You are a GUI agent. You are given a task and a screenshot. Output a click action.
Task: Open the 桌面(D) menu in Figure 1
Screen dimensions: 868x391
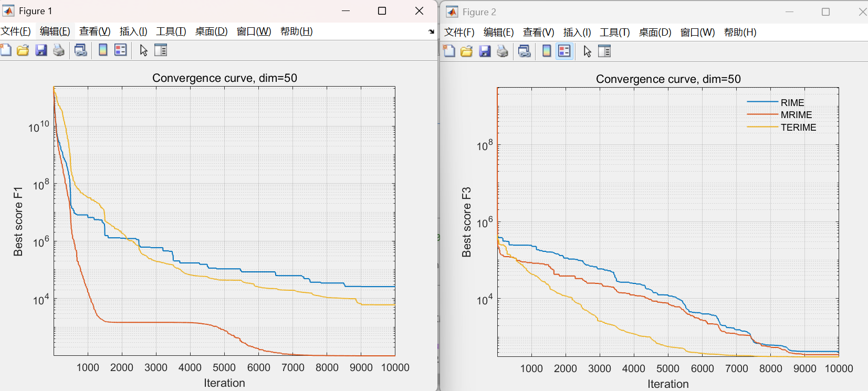[212, 31]
